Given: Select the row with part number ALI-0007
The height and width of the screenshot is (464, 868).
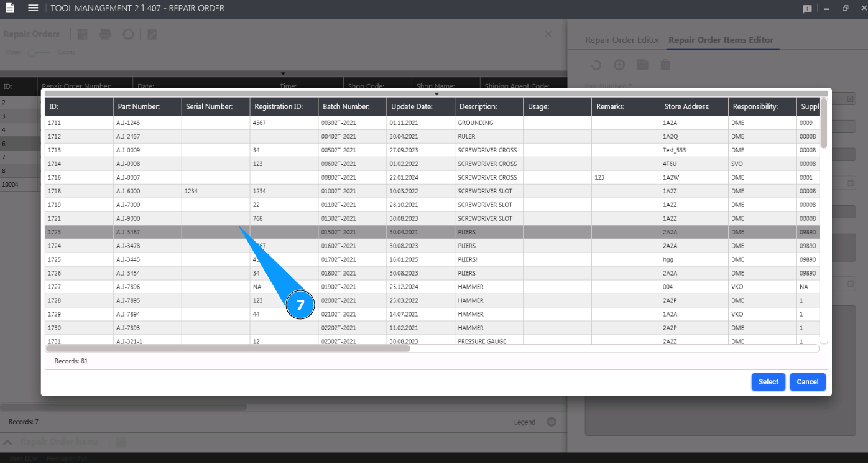Looking at the screenshot, I should point(432,178).
